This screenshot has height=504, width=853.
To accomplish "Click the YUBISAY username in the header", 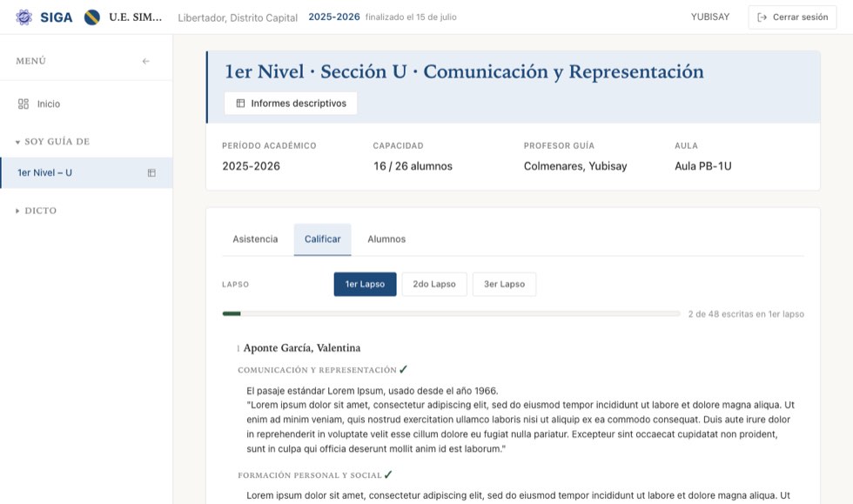I will (x=710, y=17).
